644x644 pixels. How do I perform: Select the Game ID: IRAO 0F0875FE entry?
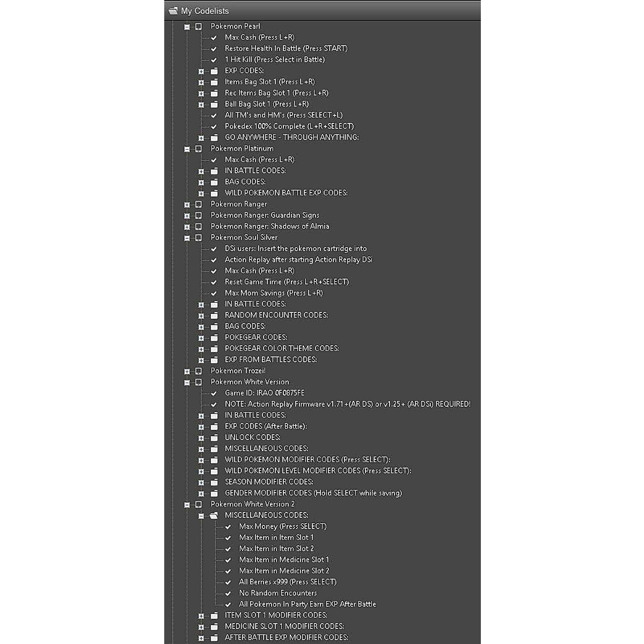click(x=264, y=393)
